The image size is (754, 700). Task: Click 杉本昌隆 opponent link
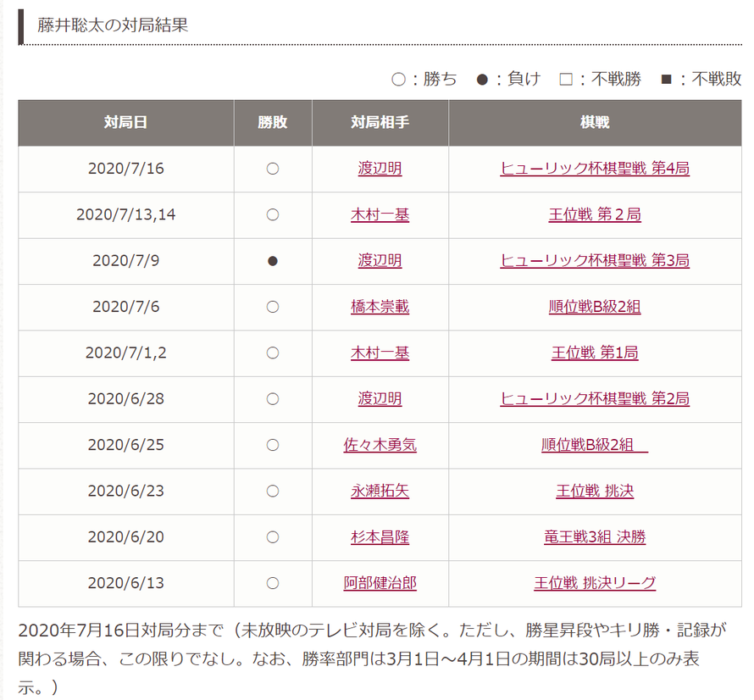380,537
